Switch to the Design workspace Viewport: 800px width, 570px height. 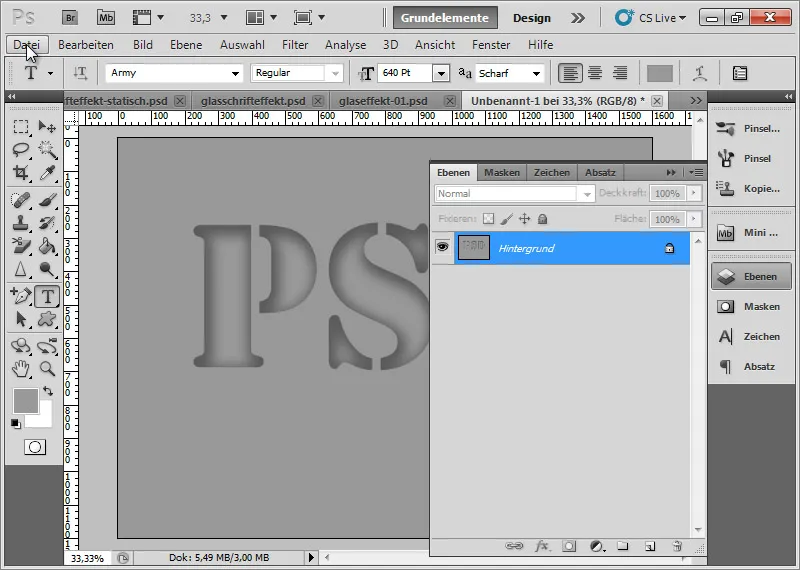[532, 18]
